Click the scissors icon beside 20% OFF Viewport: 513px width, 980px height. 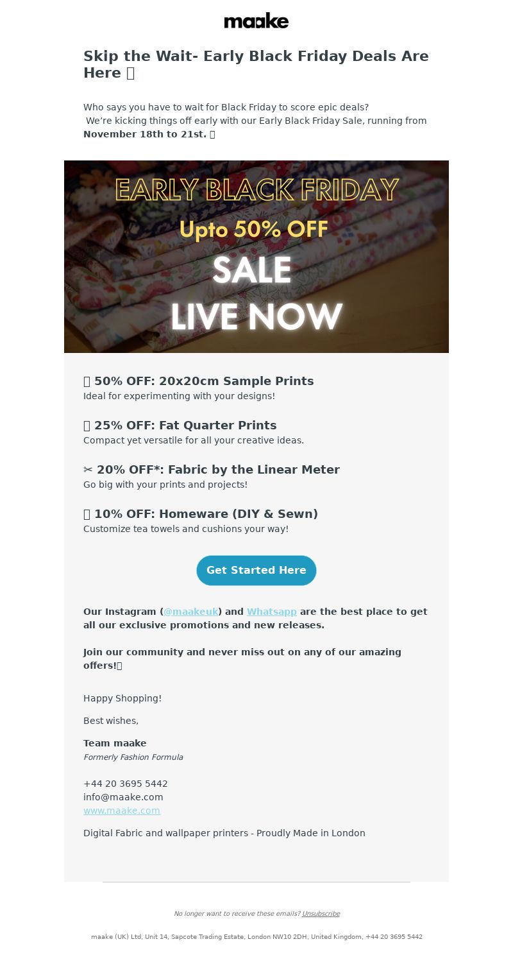[x=88, y=470]
